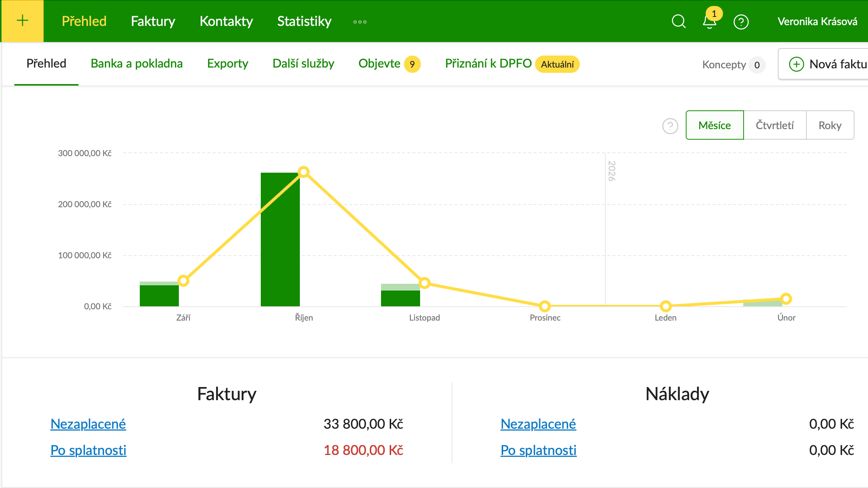Open Veronika Krásová user menu
868x488 pixels.
coord(817,21)
